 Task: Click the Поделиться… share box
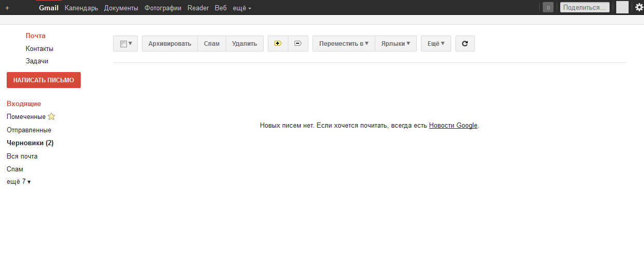585,7
